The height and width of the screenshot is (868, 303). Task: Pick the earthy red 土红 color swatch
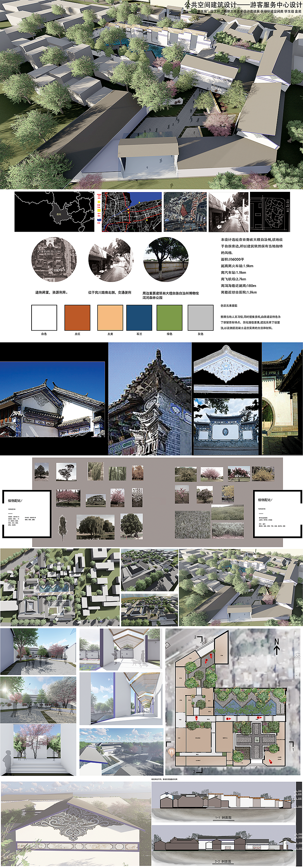coord(77,317)
